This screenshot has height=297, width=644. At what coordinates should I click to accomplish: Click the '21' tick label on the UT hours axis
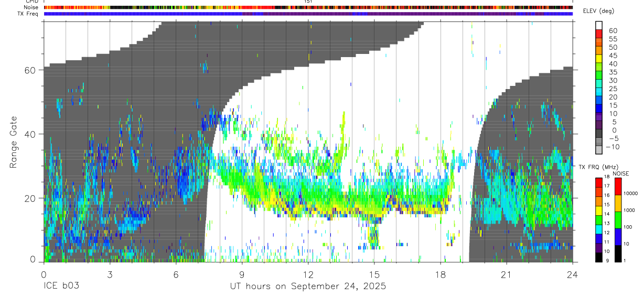tap(506, 274)
